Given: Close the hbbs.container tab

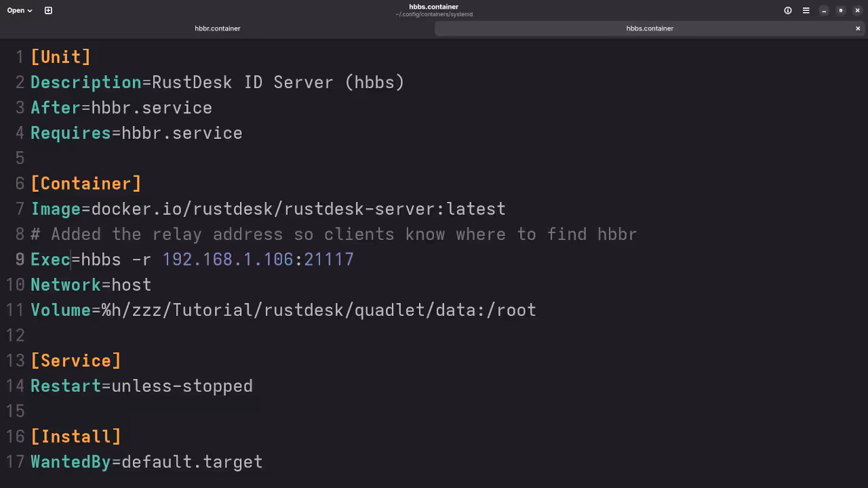Looking at the screenshot, I should pyautogui.click(x=857, y=28).
